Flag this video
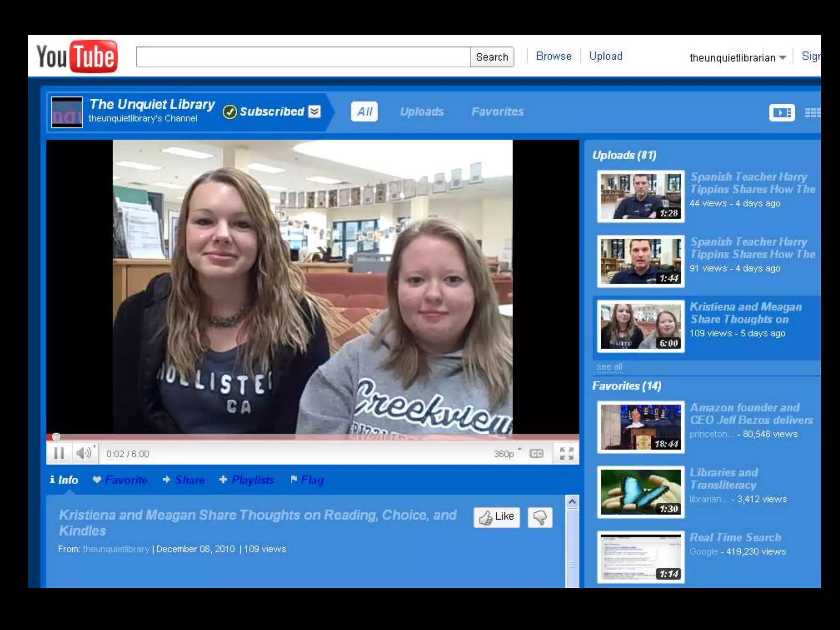The height and width of the screenshot is (630, 840). click(x=312, y=480)
